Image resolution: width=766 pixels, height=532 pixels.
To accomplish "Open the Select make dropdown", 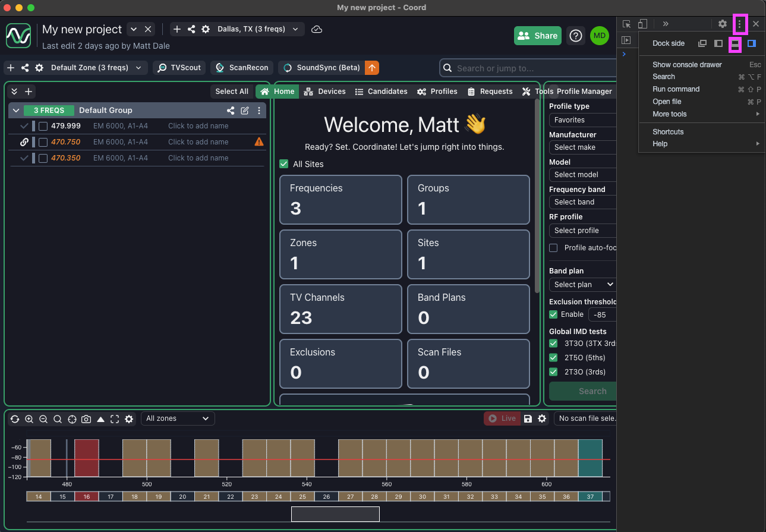I will pos(582,147).
